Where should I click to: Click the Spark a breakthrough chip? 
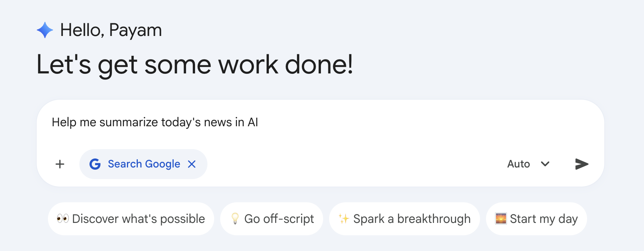tap(404, 218)
